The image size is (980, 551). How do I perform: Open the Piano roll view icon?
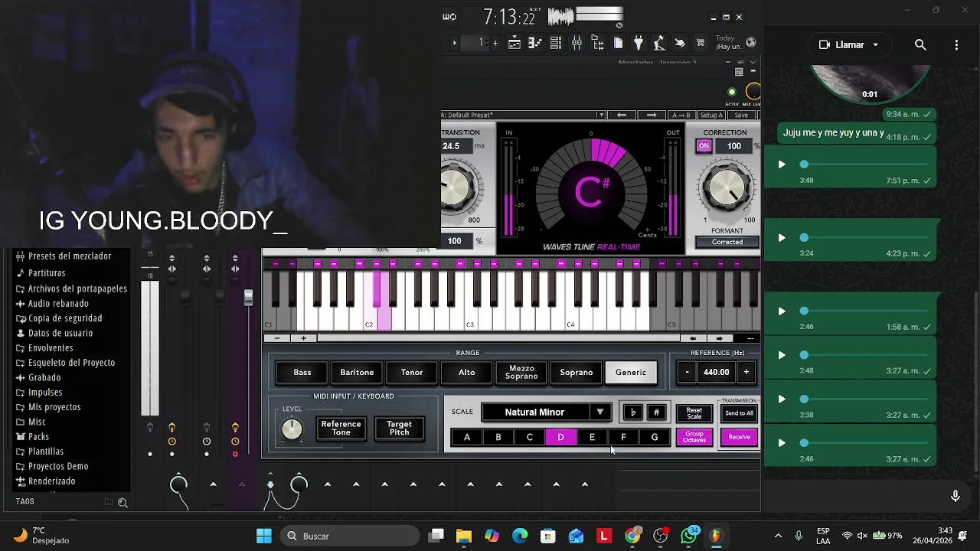pos(535,43)
